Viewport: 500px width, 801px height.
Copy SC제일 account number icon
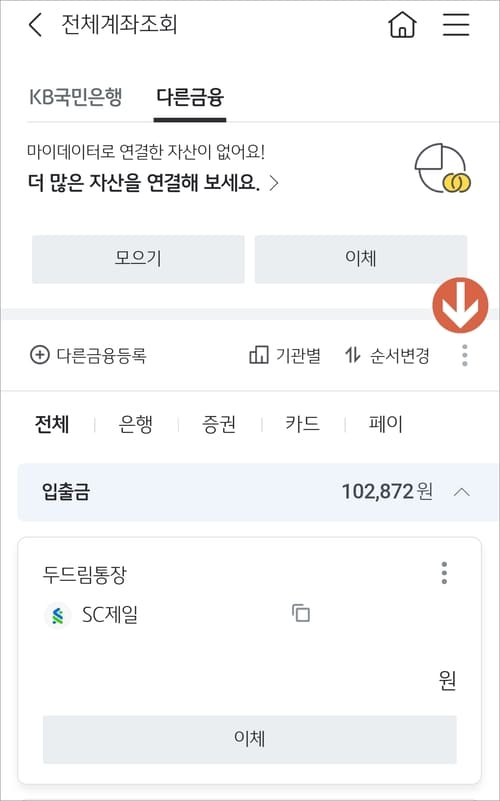tap(301, 612)
